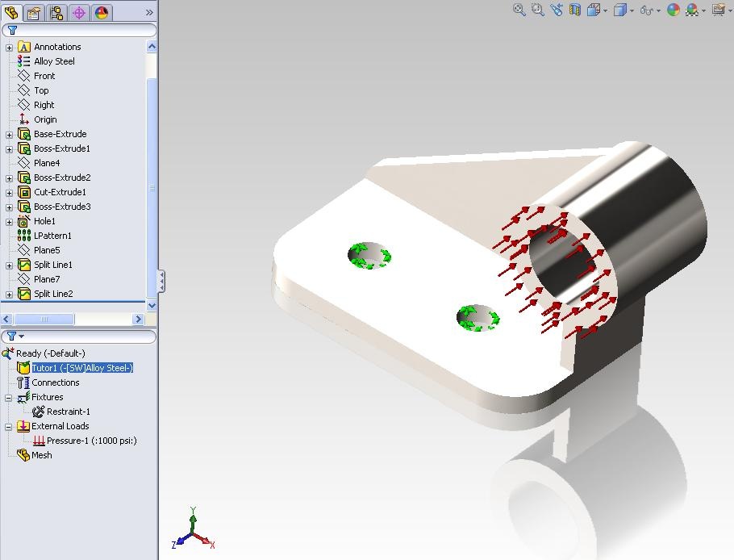734x560 pixels.
Task: Toggle the Section View tool
Action: 575,10
